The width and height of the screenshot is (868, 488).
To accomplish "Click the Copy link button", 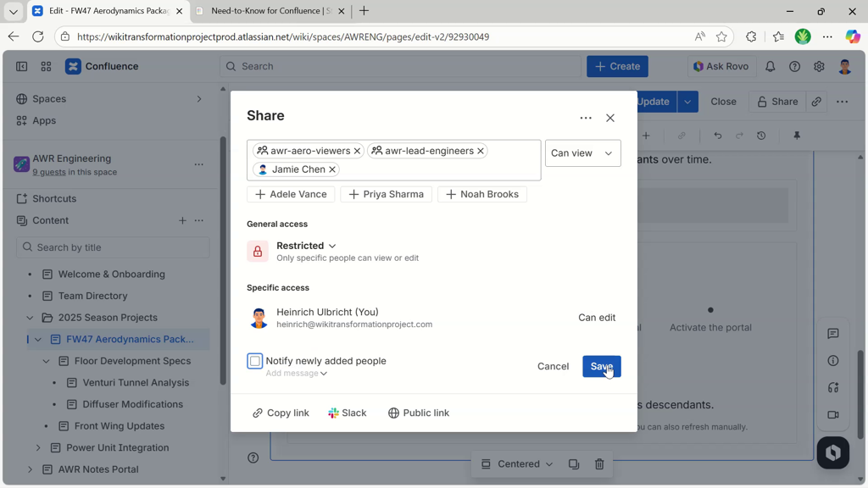I will click(281, 413).
